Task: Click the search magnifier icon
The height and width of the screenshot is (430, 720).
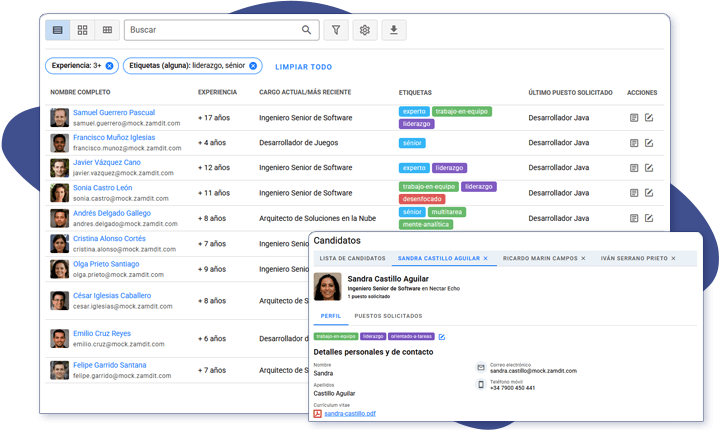Action: (307, 30)
